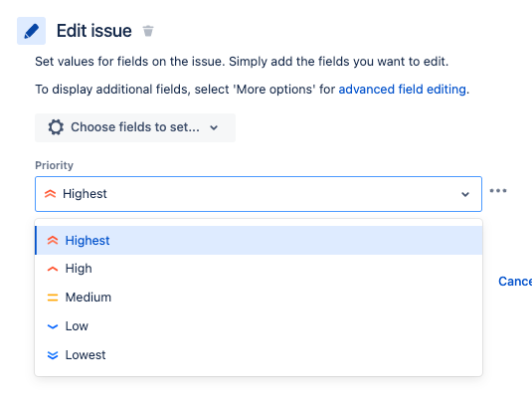Click the orange Medium priority icon

(x=53, y=298)
